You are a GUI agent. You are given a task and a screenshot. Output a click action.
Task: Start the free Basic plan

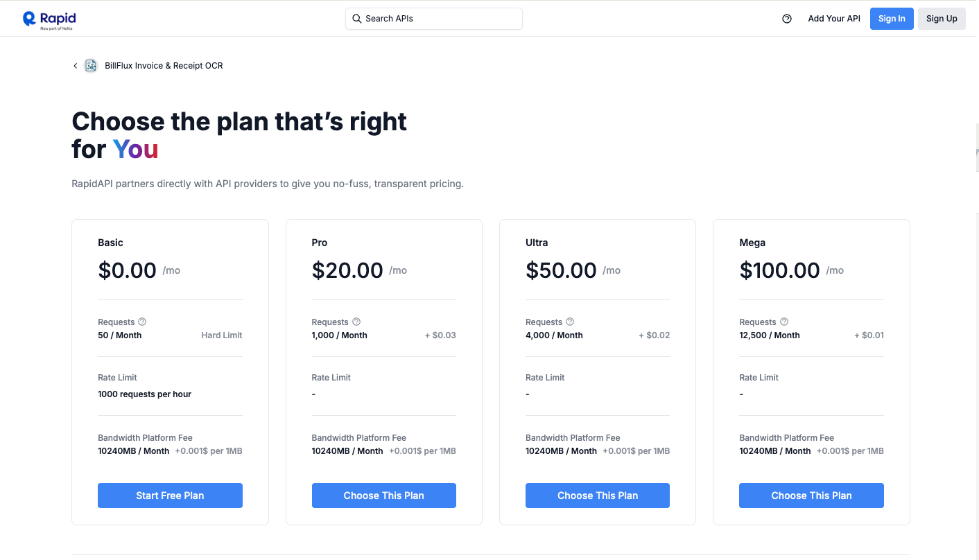coord(170,496)
